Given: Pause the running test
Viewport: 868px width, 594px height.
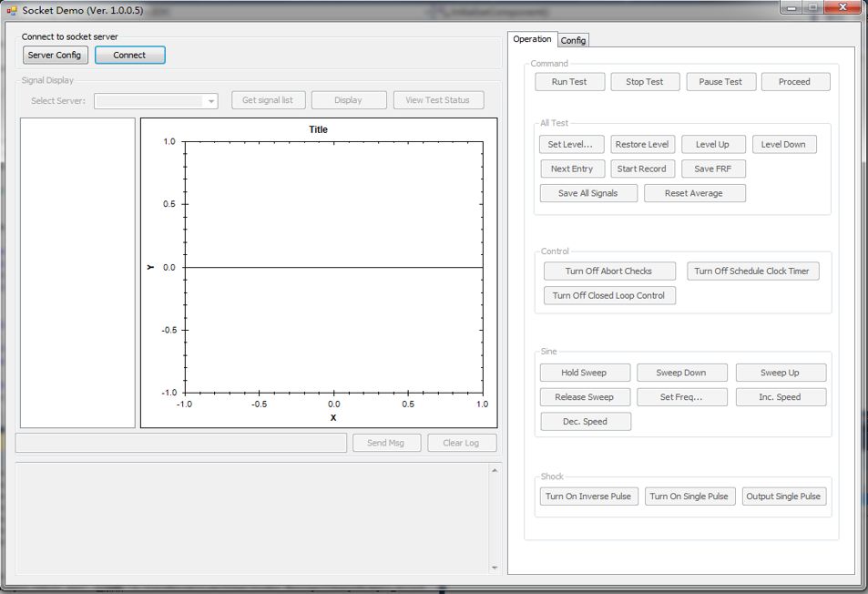Looking at the screenshot, I should coord(720,81).
